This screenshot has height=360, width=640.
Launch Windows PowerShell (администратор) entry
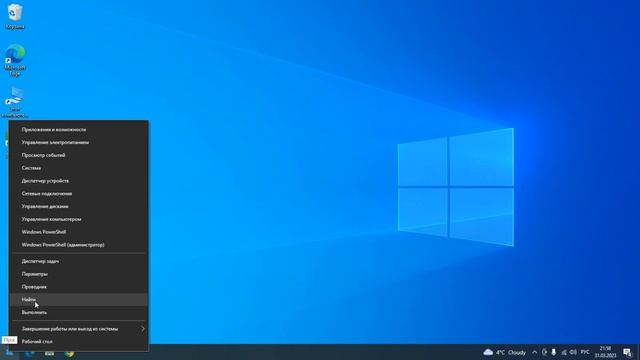[78, 245]
